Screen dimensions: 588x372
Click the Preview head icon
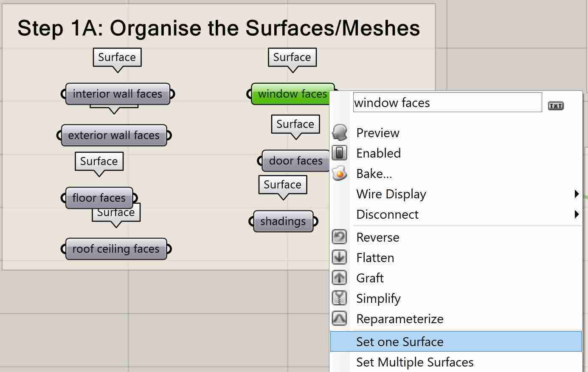[x=340, y=132]
